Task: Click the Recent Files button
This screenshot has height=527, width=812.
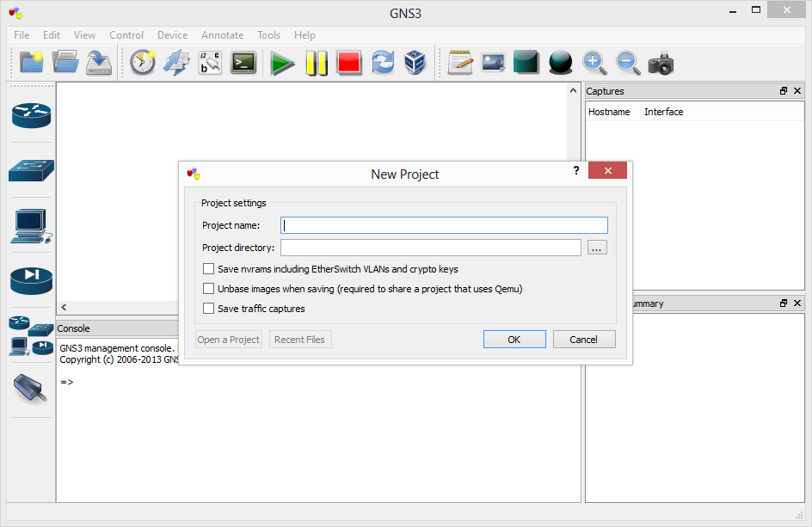Action: 300,339
